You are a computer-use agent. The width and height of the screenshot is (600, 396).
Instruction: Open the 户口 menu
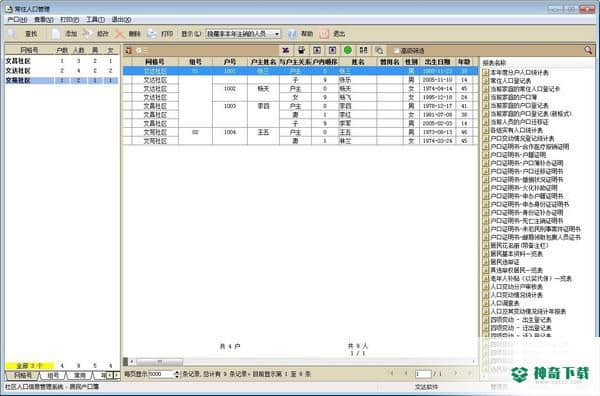(17, 20)
